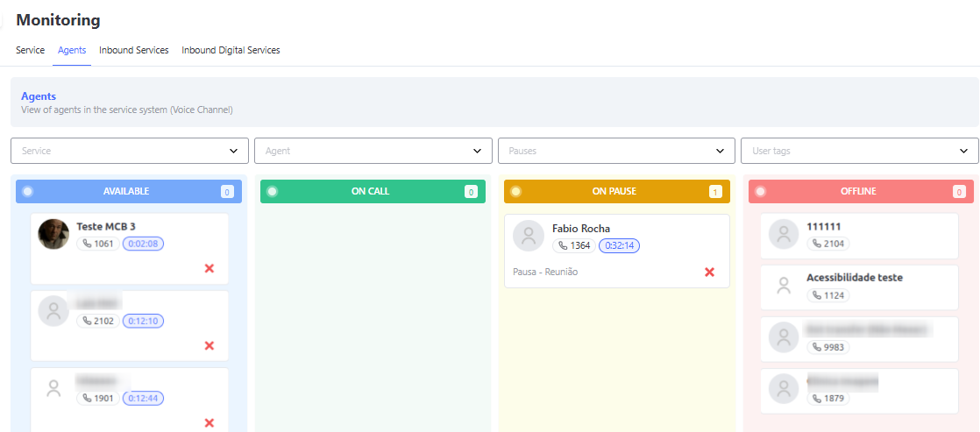The height and width of the screenshot is (432, 980).
Task: Click Teste MCB 3 profile photo
Action: click(53, 235)
